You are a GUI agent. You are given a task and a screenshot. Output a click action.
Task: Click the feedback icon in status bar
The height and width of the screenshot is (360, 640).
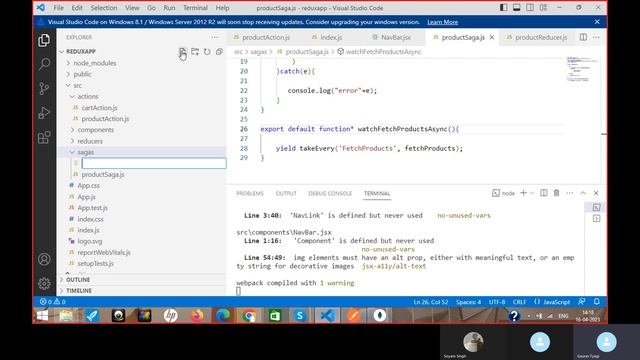(582, 302)
